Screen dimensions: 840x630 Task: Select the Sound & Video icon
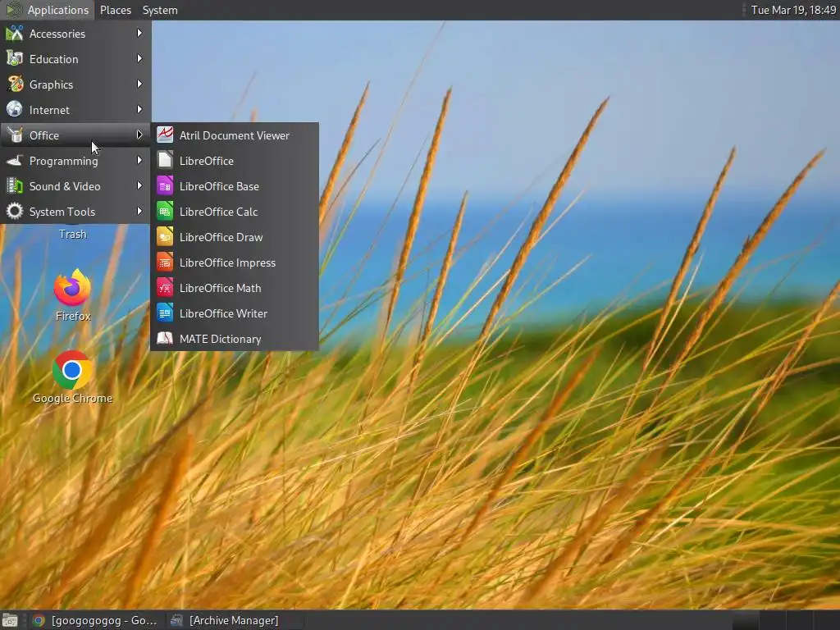pyautogui.click(x=15, y=186)
